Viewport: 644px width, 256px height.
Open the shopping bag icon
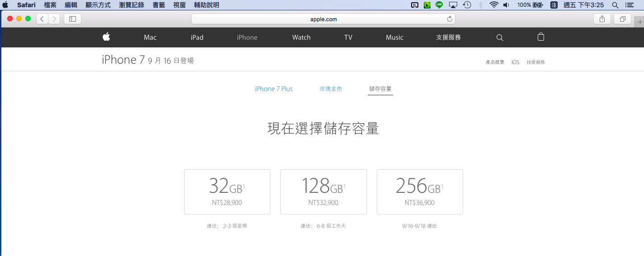tap(540, 37)
